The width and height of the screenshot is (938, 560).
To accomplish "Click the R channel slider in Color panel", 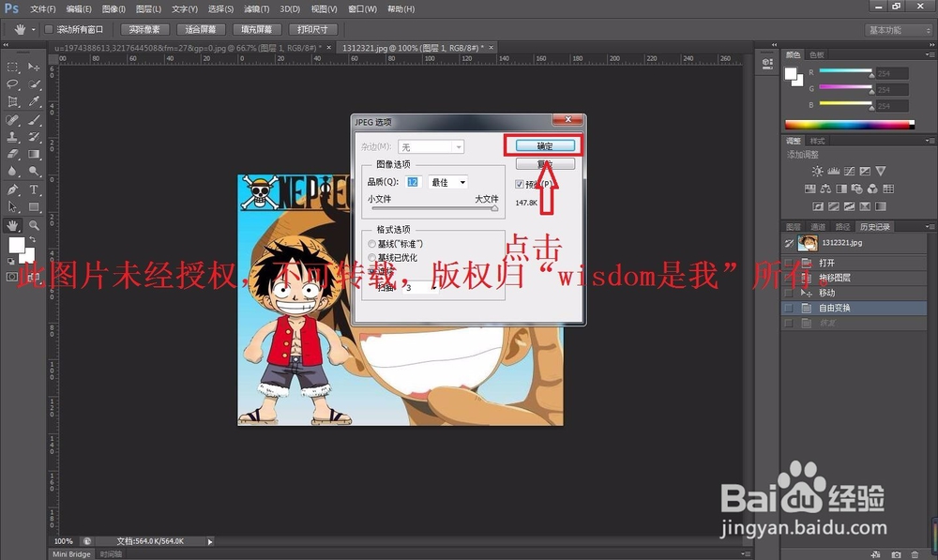I will tap(845, 71).
